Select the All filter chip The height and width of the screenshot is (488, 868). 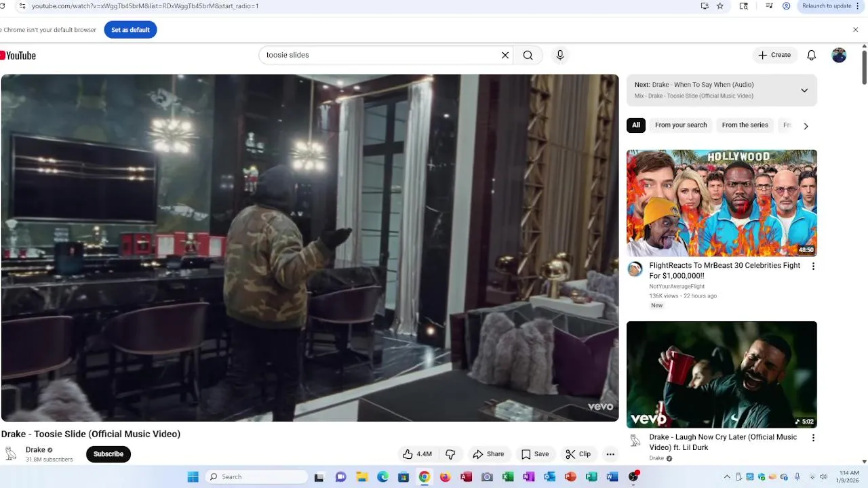coord(635,125)
